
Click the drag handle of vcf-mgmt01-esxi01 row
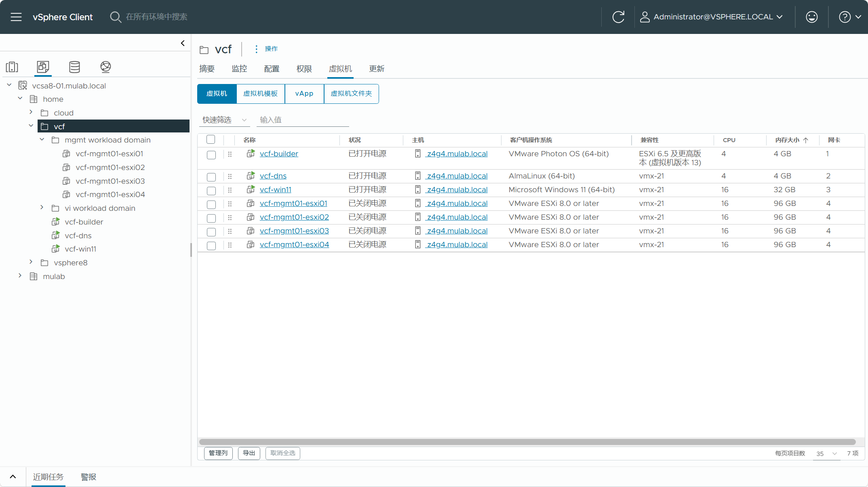click(230, 204)
